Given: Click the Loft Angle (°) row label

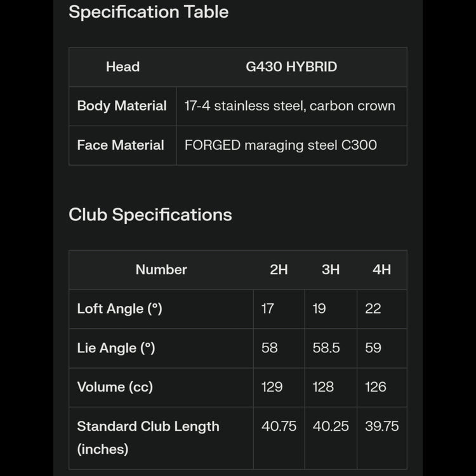Looking at the screenshot, I should point(119,309).
